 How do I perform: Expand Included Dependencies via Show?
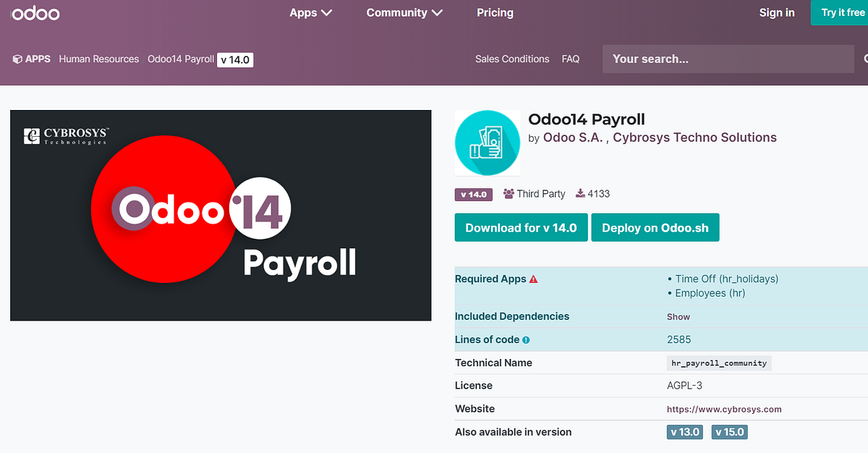678,316
